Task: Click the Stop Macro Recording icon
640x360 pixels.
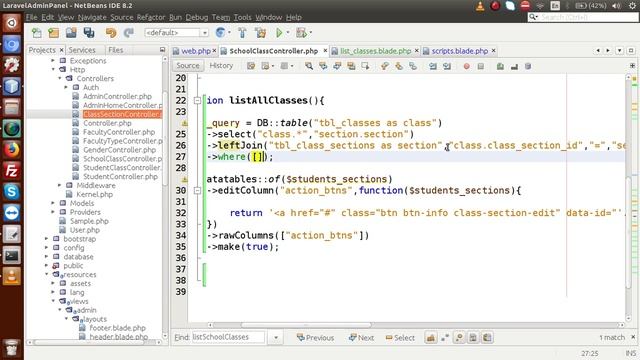Action: (x=481, y=66)
